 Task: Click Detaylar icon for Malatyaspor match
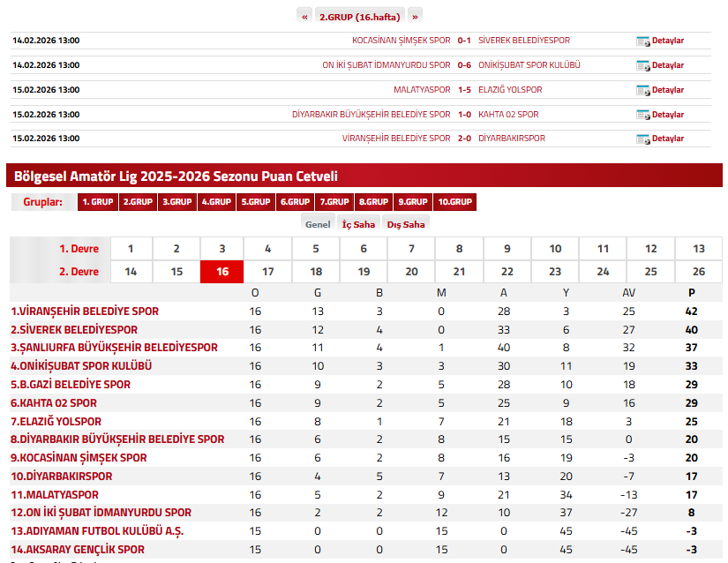(642, 90)
